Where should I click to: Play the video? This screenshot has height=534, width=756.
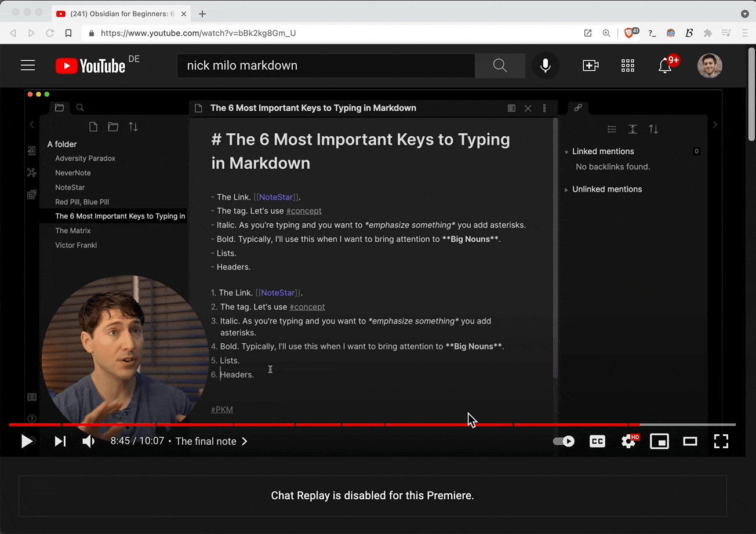[x=27, y=441]
